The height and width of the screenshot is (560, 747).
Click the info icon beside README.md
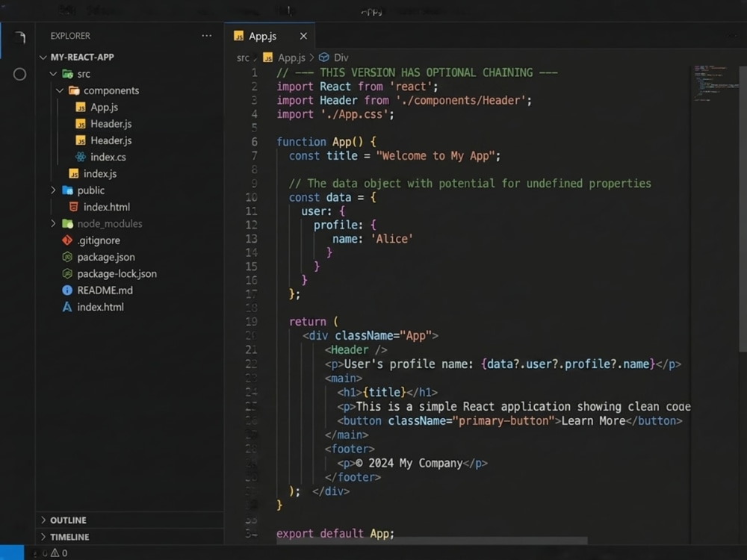coord(67,290)
